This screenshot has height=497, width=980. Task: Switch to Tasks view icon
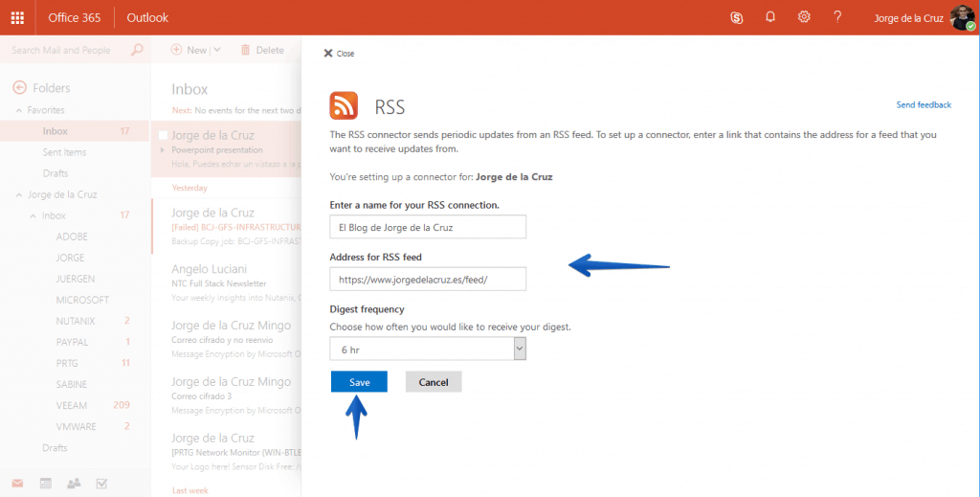pos(101,484)
